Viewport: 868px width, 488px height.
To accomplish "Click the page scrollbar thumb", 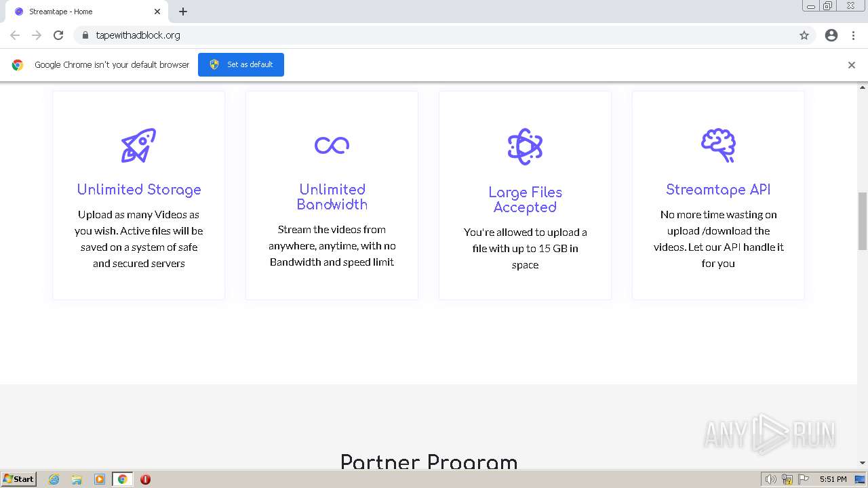I will point(863,220).
